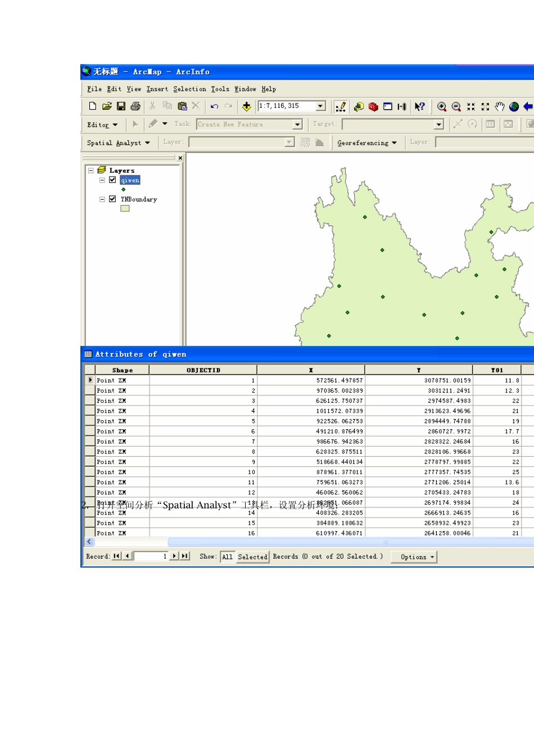Show All records in attribute table
The height and width of the screenshot is (756, 534).
(x=227, y=557)
